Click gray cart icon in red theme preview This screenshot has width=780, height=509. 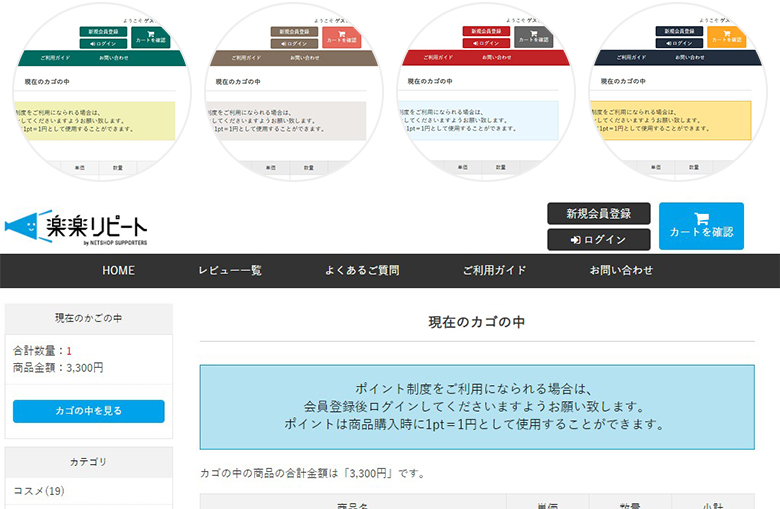[x=534, y=37]
